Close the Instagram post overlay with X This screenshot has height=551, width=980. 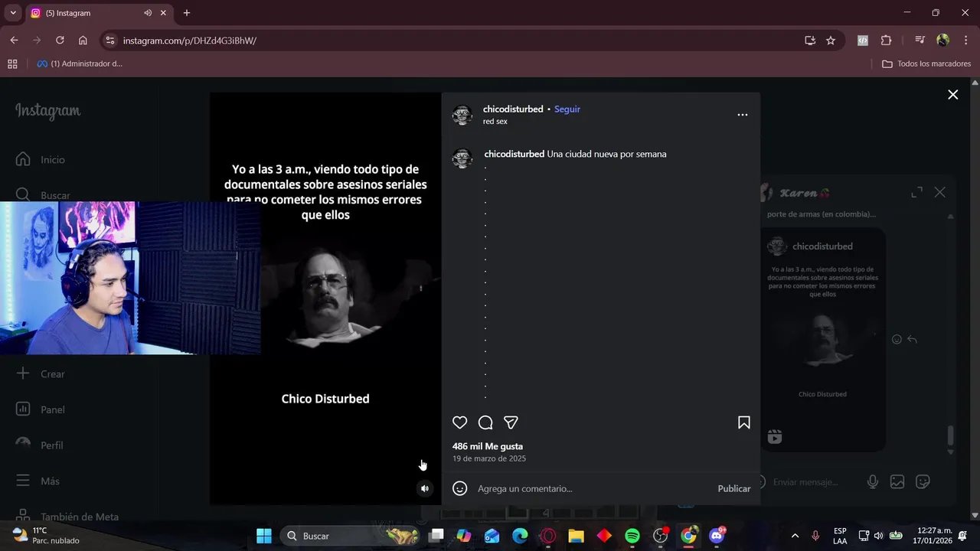click(x=952, y=95)
